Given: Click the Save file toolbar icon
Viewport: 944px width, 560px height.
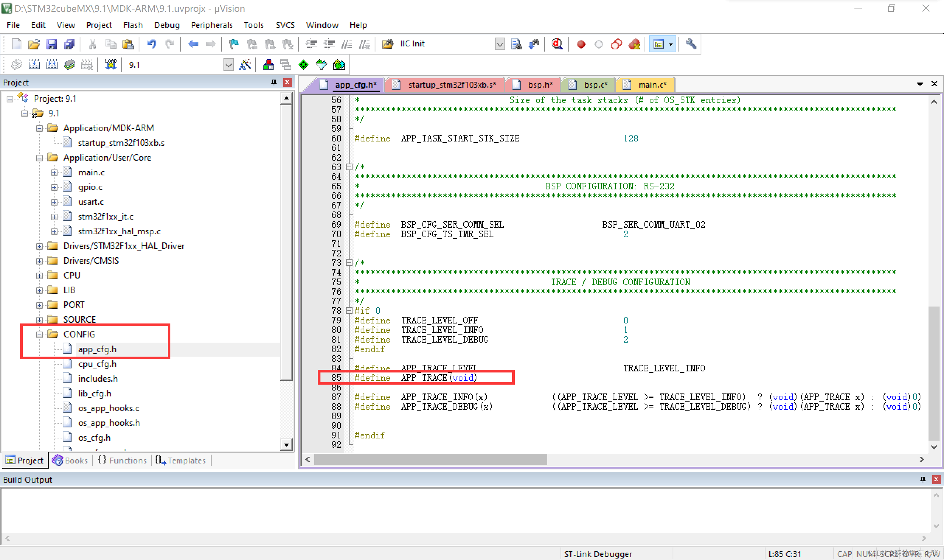Looking at the screenshot, I should pyautogui.click(x=51, y=44).
